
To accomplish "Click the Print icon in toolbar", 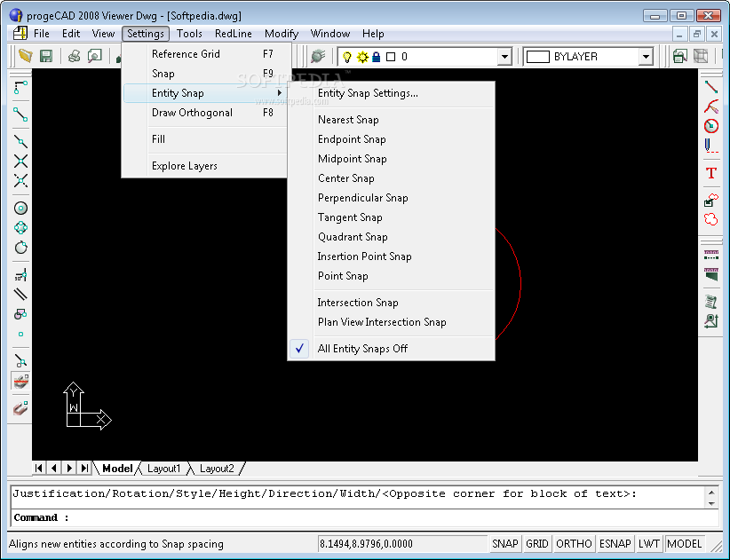I will (x=74, y=56).
